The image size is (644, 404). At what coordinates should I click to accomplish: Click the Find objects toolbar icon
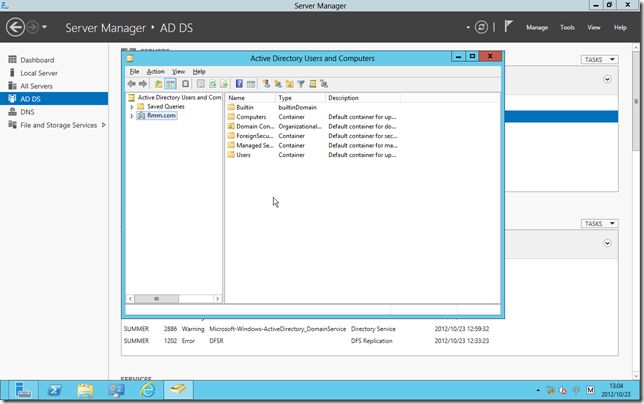[x=313, y=84]
